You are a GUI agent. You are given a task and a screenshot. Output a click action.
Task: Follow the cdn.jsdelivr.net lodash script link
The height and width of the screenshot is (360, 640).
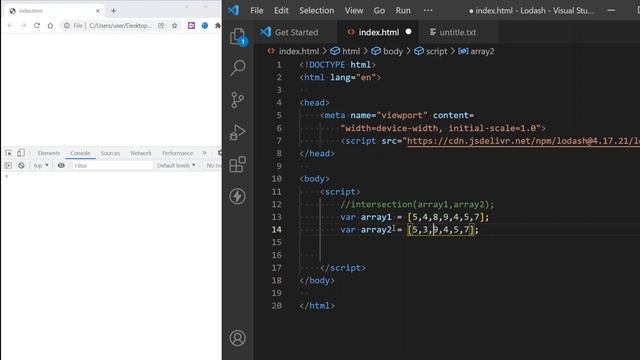[523, 141]
